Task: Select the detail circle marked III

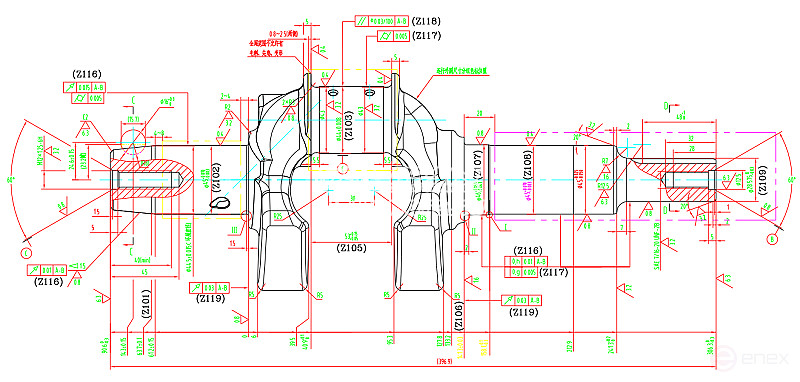Action: pyautogui.click(x=246, y=216)
